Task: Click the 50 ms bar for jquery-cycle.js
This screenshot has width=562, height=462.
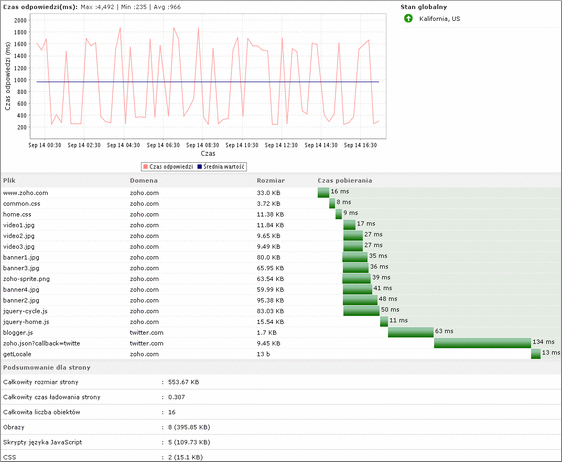Action: coord(361,311)
